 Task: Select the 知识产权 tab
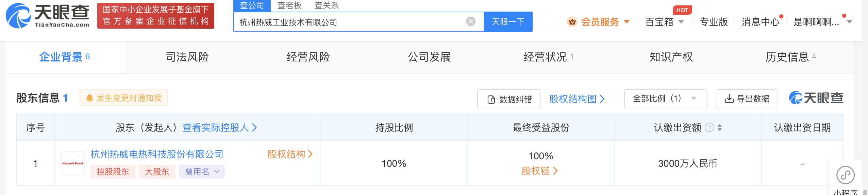pyautogui.click(x=671, y=57)
